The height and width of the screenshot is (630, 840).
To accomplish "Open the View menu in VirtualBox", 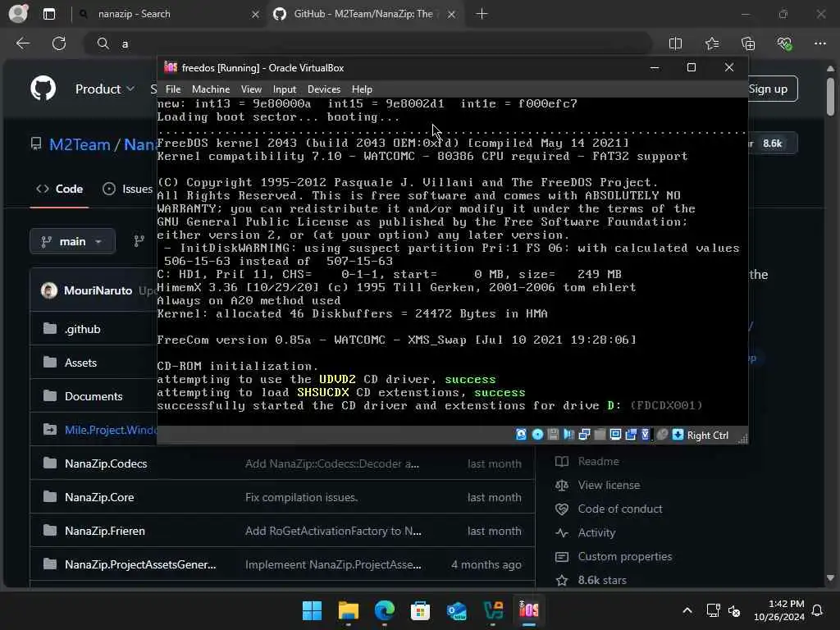I will point(251,89).
